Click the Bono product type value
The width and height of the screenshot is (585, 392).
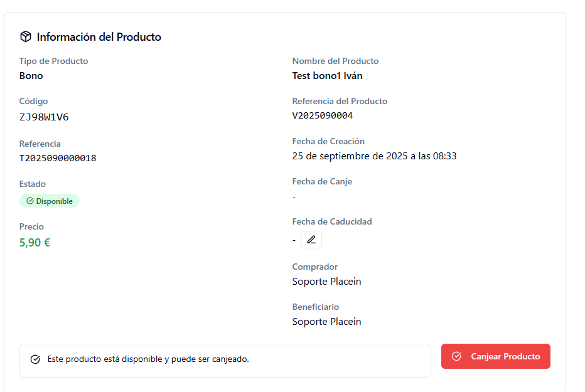pyautogui.click(x=31, y=76)
